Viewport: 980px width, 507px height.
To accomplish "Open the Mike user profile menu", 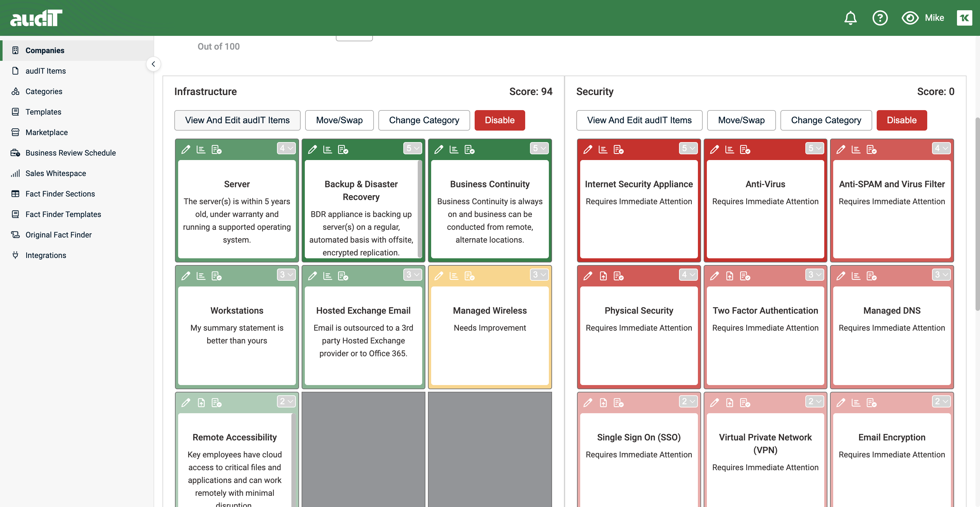I will coord(934,18).
